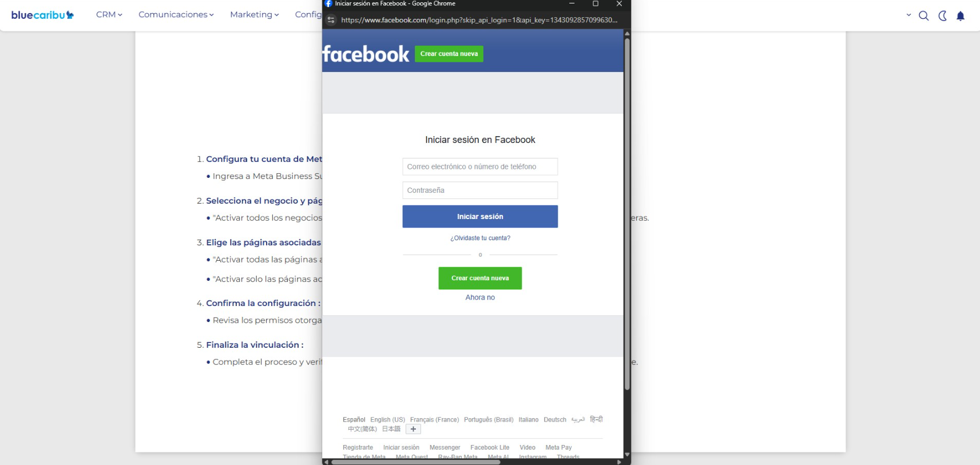Click step 'Elige las páginas asociadas' text
This screenshot has width=980, height=465.
pos(264,243)
